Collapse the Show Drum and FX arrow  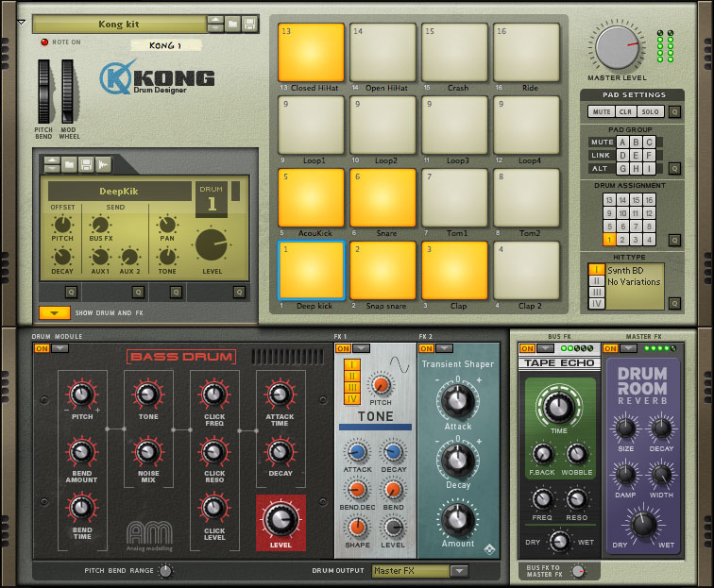coord(54,312)
